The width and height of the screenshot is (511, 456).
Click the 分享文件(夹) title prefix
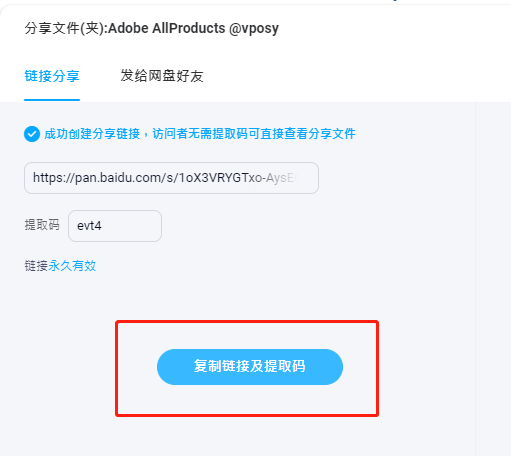click(66, 28)
